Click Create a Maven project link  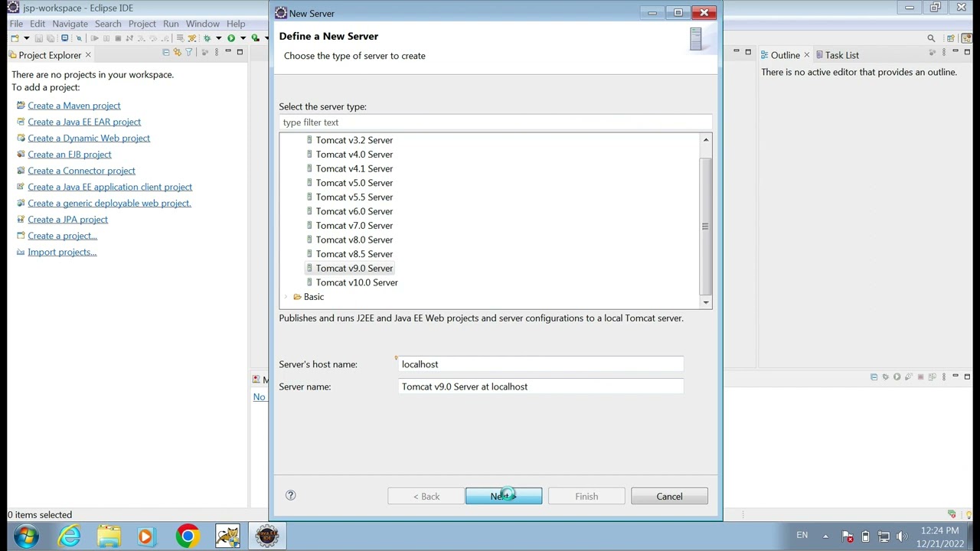coord(74,106)
